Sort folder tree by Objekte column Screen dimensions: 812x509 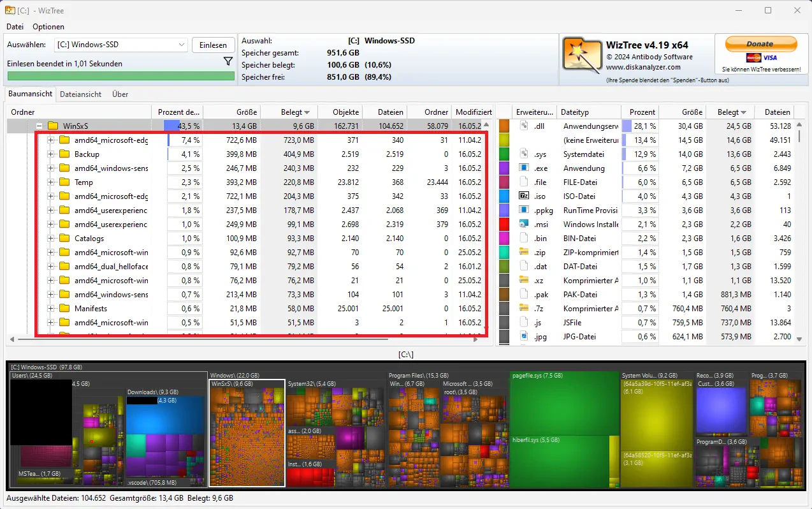pyautogui.click(x=340, y=112)
